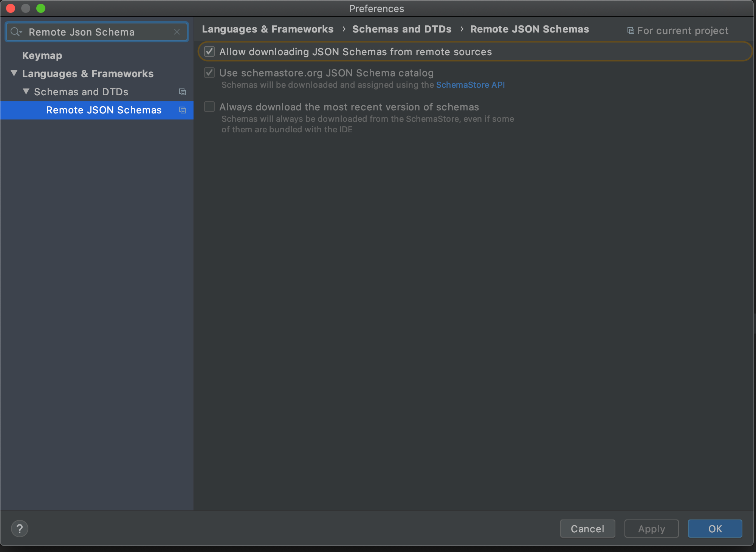Open the SchemaStore API link
Screen dimensions: 756x552
(x=470, y=85)
